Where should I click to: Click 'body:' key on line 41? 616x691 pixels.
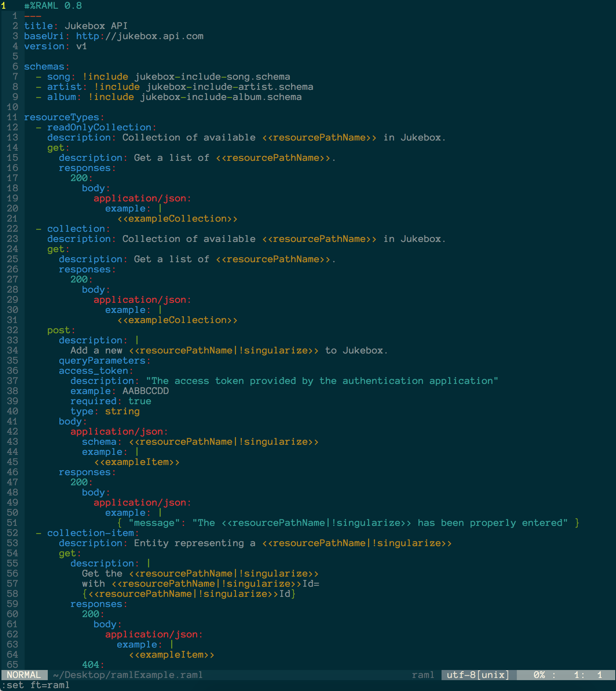click(x=73, y=421)
